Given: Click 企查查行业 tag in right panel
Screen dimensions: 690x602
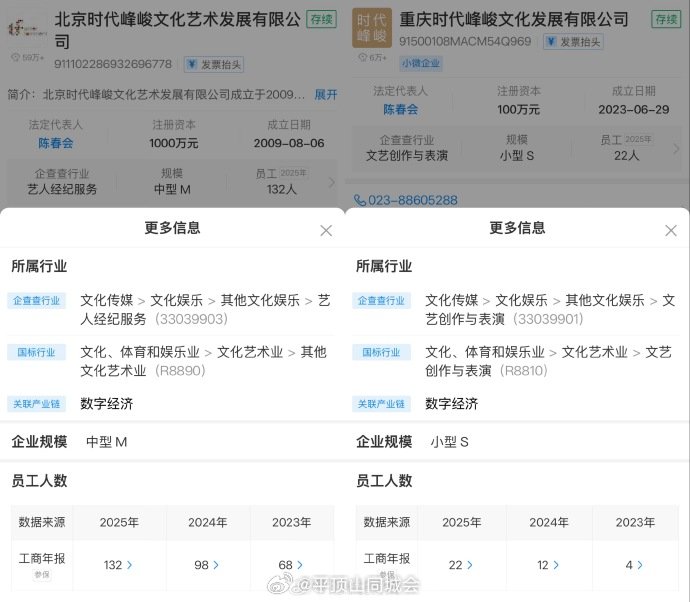Looking at the screenshot, I should click(382, 301).
